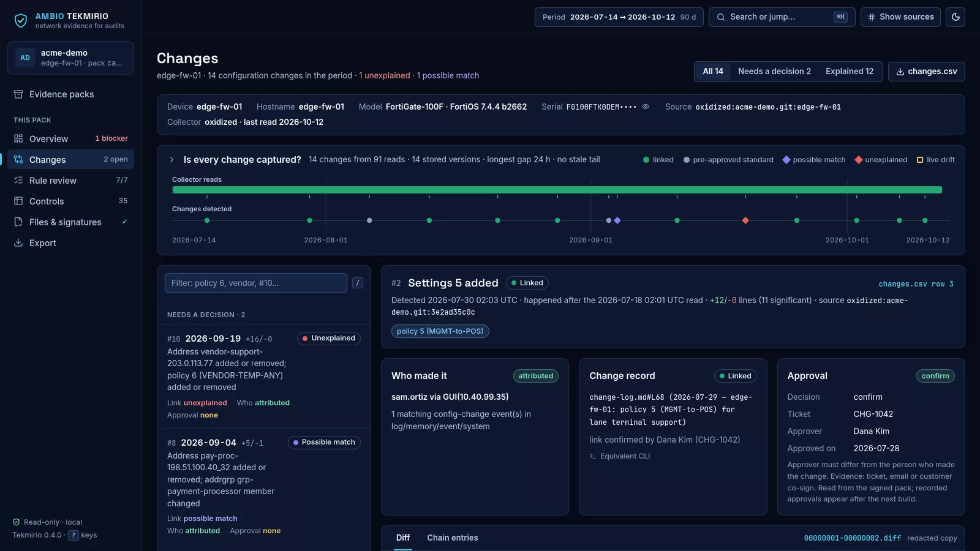Image resolution: width=980 pixels, height=551 pixels.
Task: Download changes.csv
Action: pyautogui.click(x=926, y=72)
